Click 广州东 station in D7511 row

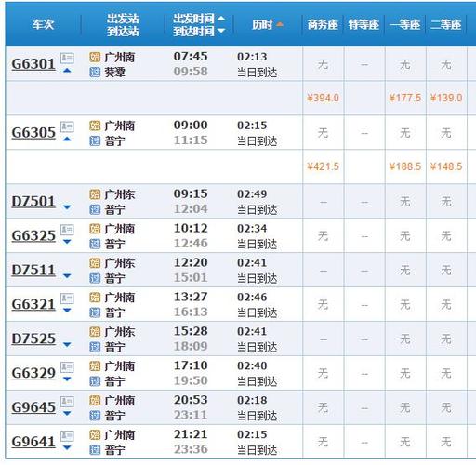(x=120, y=263)
